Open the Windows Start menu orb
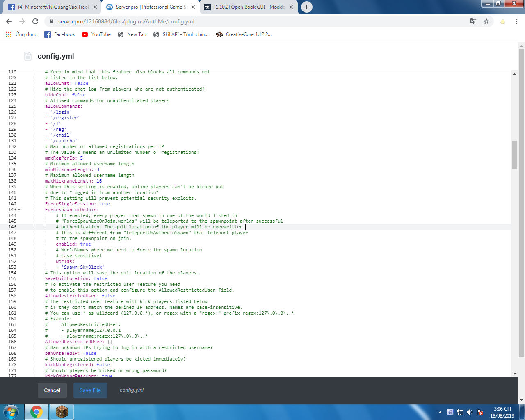The height and width of the screenshot is (420, 525). (x=11, y=411)
